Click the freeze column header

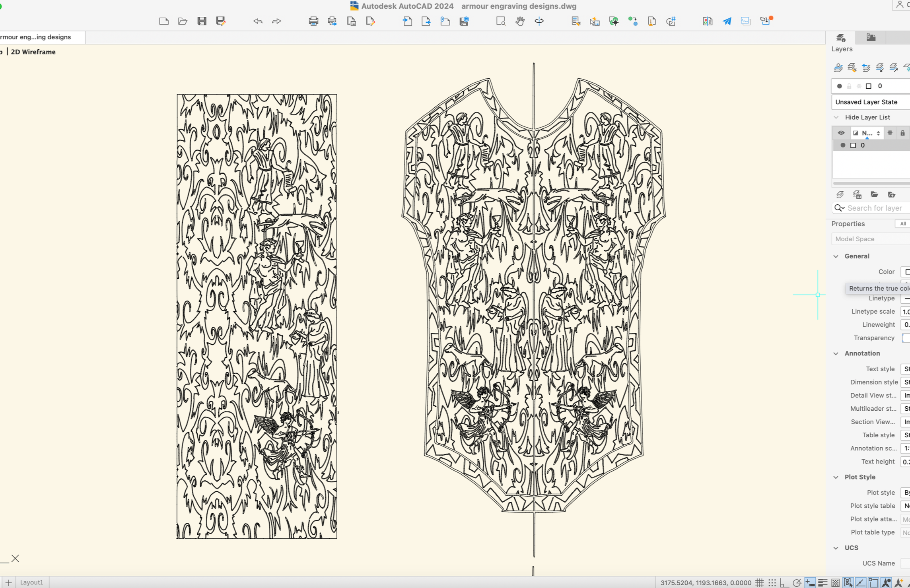click(x=890, y=133)
